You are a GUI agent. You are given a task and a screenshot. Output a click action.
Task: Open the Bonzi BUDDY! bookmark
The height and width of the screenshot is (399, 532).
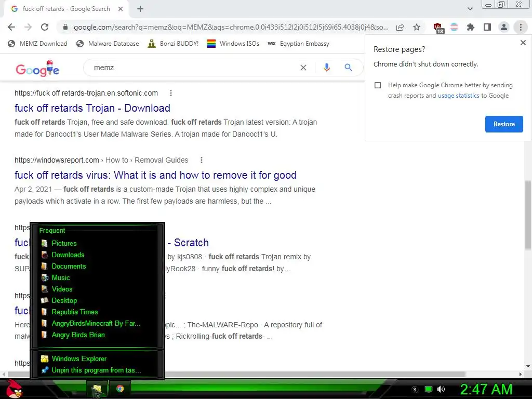click(x=173, y=44)
